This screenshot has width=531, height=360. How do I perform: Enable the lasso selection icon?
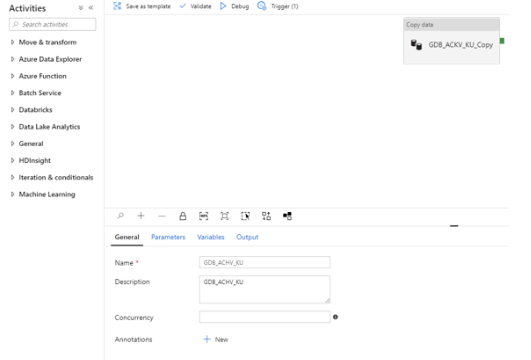[x=246, y=216]
